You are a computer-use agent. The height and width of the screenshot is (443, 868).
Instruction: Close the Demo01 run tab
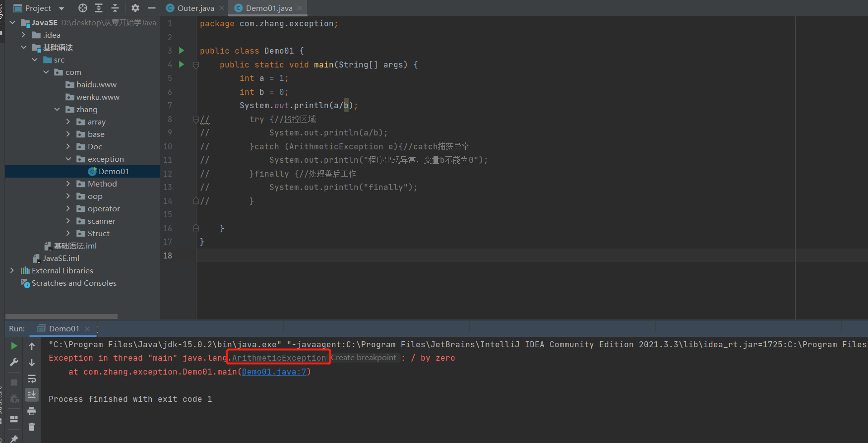click(87, 329)
